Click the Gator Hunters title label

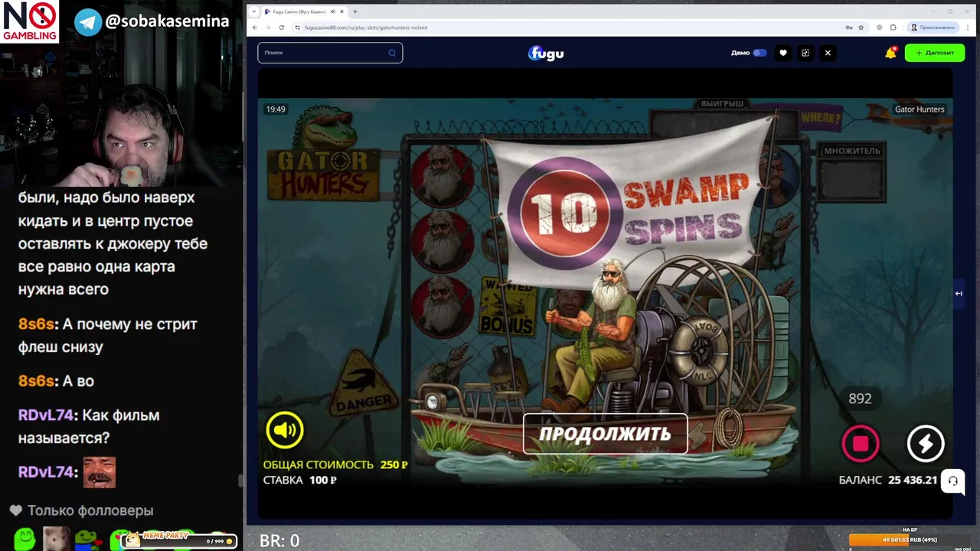pos(920,109)
